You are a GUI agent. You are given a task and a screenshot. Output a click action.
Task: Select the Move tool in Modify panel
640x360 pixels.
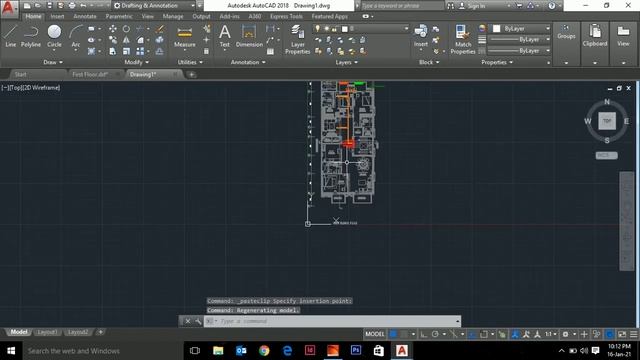[x=113, y=29]
